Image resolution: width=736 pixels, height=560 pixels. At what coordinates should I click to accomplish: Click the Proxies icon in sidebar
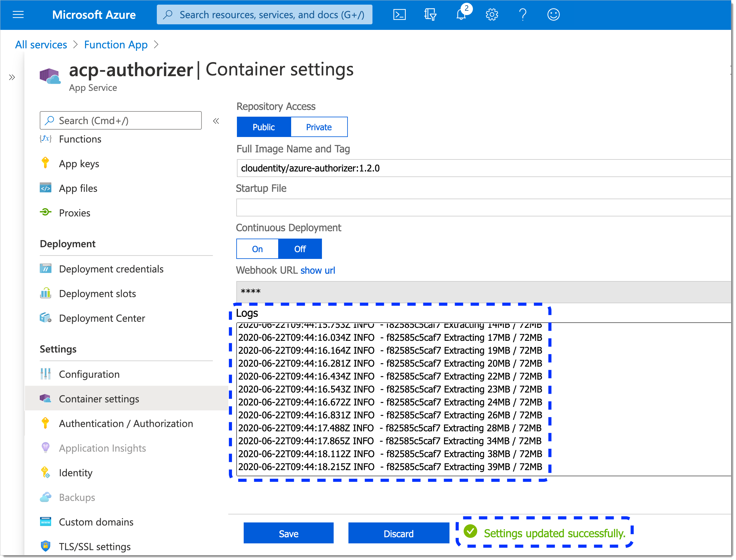(46, 213)
